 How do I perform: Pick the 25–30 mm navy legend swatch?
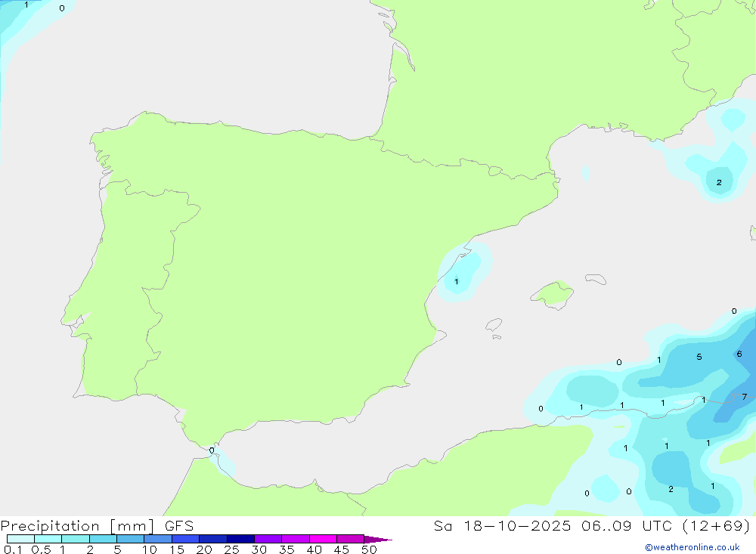point(240,539)
